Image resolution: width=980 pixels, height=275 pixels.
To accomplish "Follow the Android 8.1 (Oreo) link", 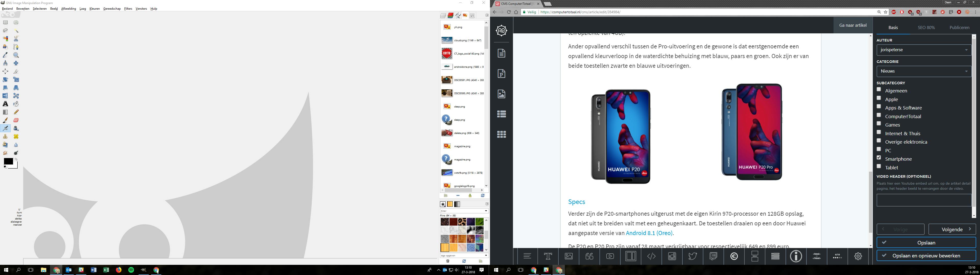I will click(x=649, y=233).
